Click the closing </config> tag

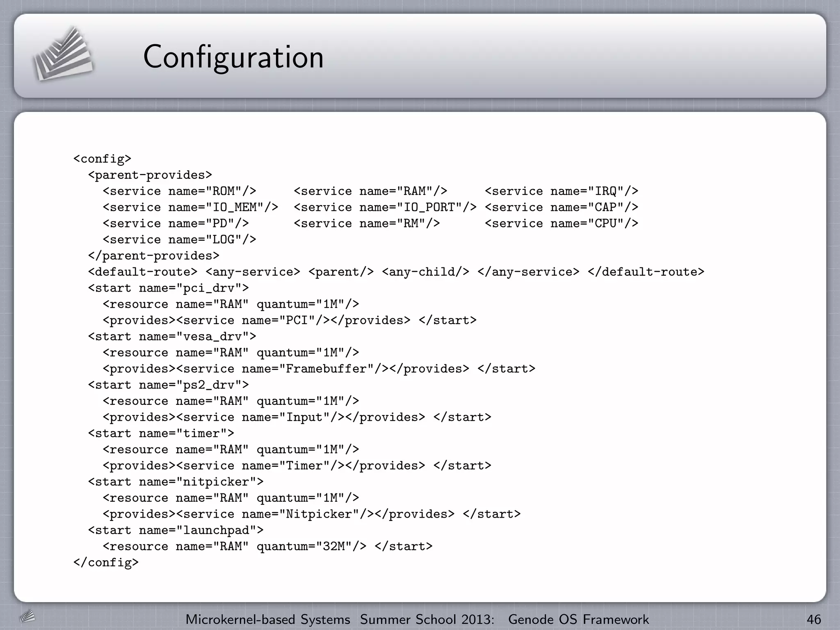[x=106, y=562]
